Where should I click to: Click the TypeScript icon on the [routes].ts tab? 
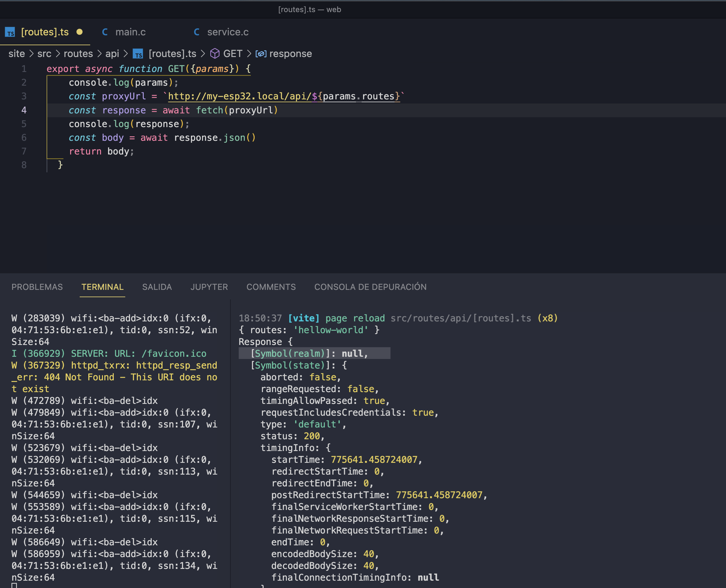pos(10,32)
